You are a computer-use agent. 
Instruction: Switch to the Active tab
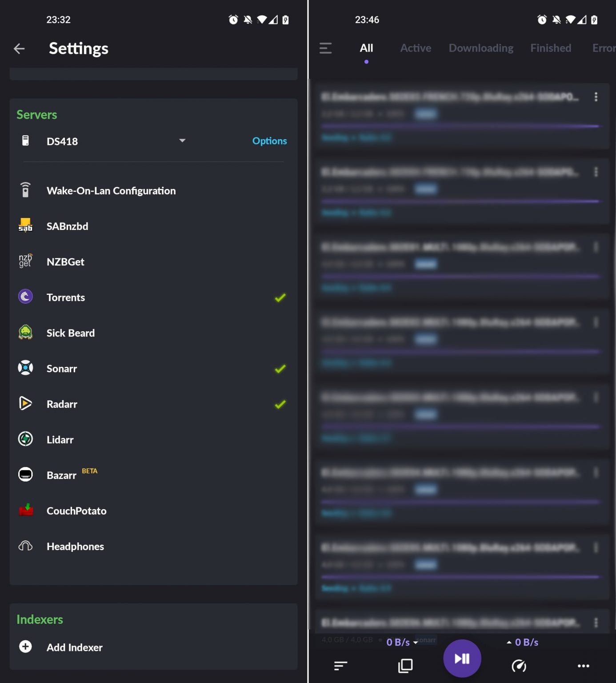[x=416, y=48]
